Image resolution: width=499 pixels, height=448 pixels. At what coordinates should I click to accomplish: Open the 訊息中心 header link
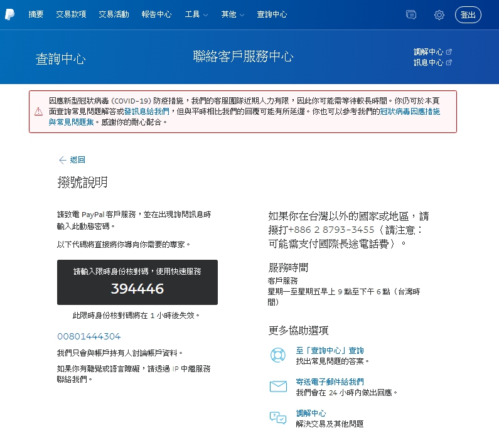(432, 63)
